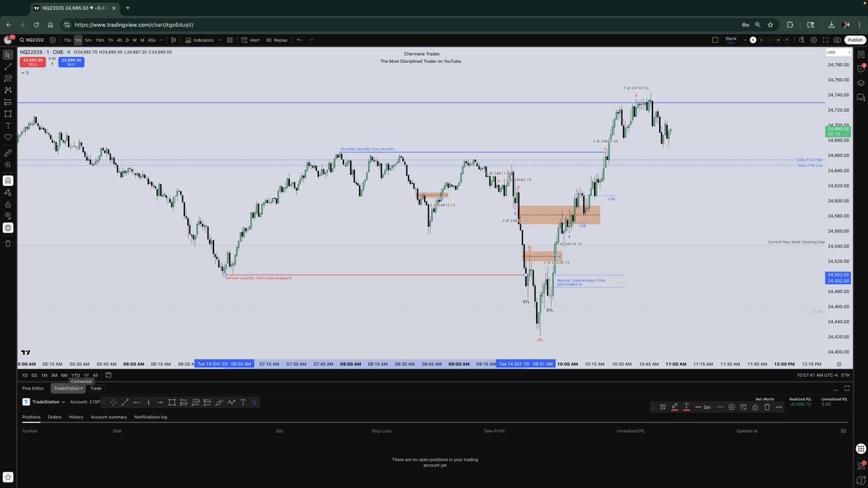
Task: Open the text annotation tool
Action: coord(8,125)
